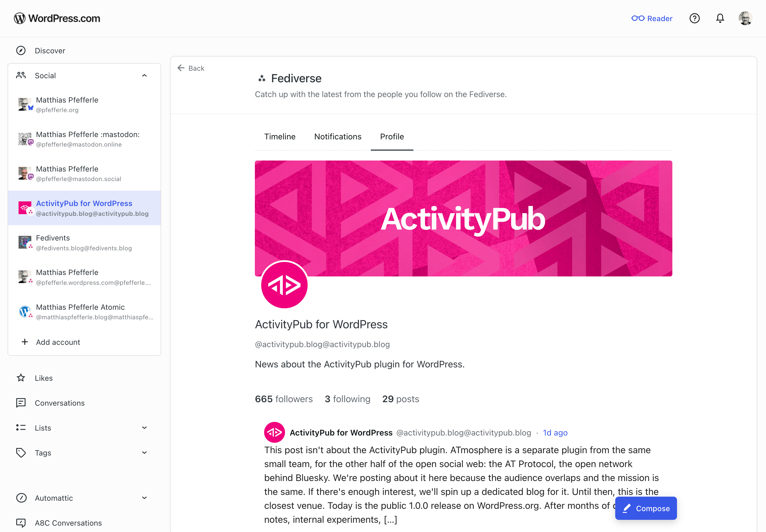Select the Profile tab
The width and height of the screenshot is (766, 532).
coord(392,137)
